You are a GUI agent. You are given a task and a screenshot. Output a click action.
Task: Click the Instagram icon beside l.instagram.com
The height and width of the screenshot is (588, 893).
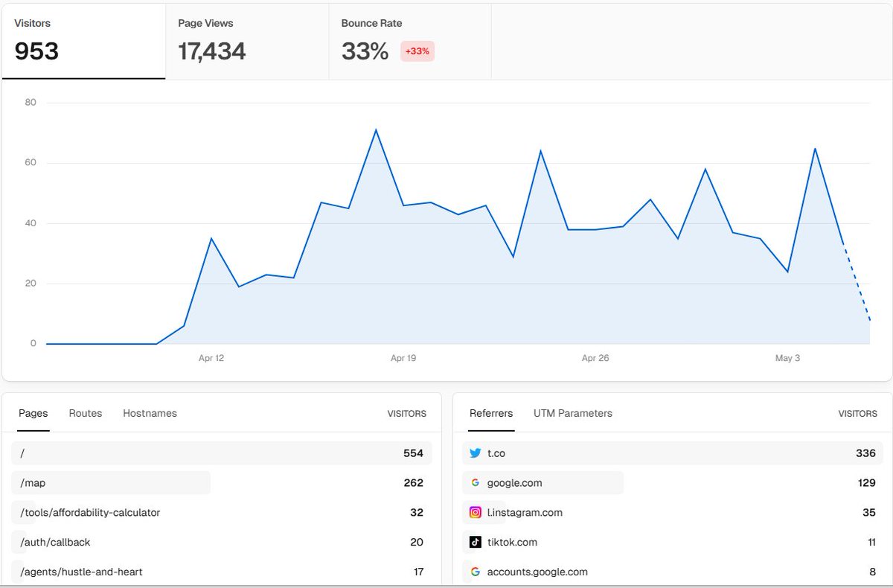(476, 512)
